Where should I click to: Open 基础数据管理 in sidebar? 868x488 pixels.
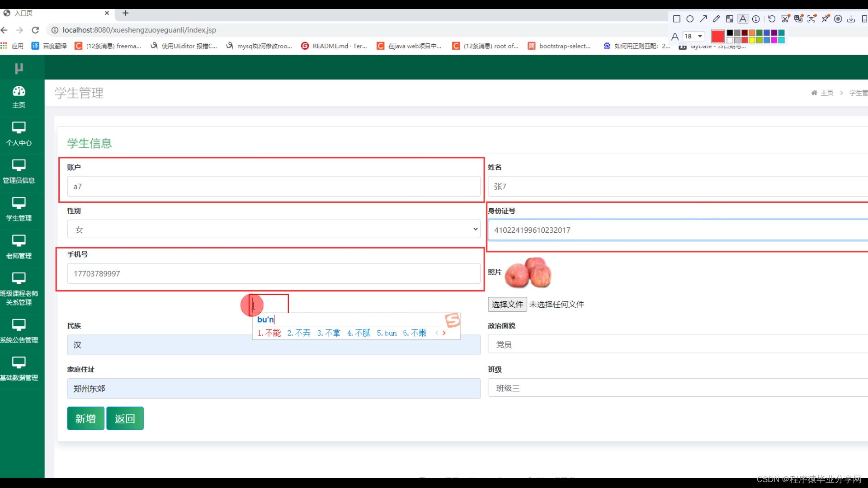[x=19, y=369]
